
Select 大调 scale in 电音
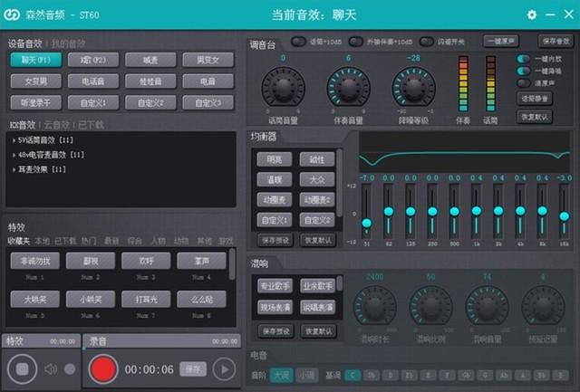click(x=282, y=376)
